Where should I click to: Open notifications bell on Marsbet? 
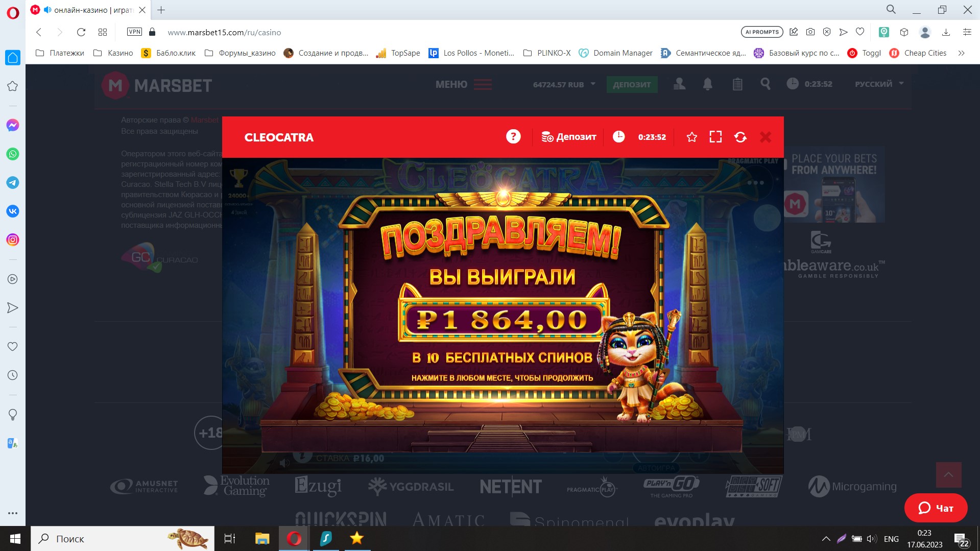point(707,84)
